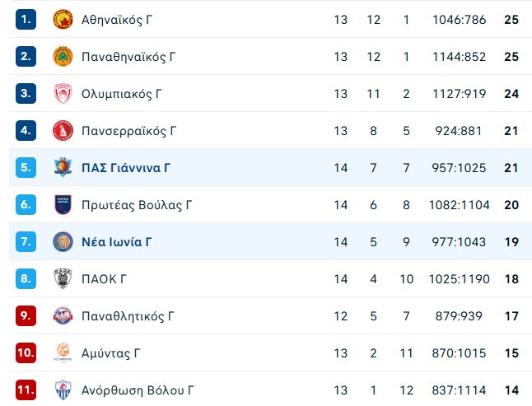Click the rank 1 position badge
The height and width of the screenshot is (406, 532).
point(26,20)
